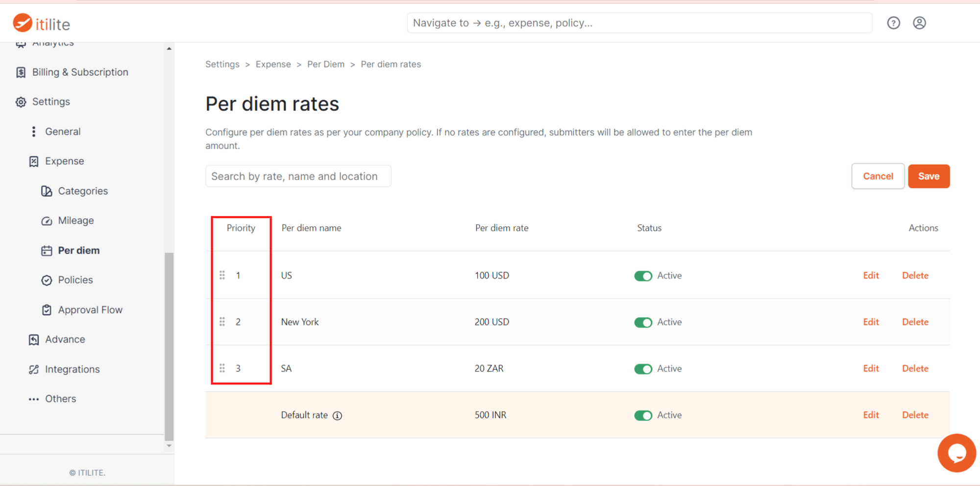Image resolution: width=980 pixels, height=486 pixels.
Task: Disable the Active toggle for US rate
Action: coord(643,276)
